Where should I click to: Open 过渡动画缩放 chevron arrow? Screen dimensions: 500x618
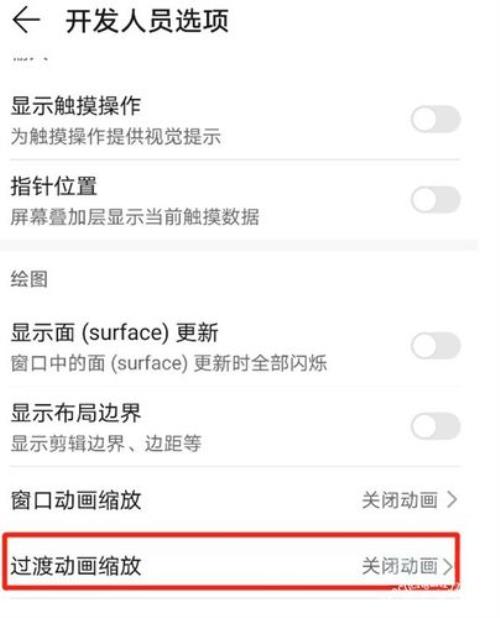[448, 566]
